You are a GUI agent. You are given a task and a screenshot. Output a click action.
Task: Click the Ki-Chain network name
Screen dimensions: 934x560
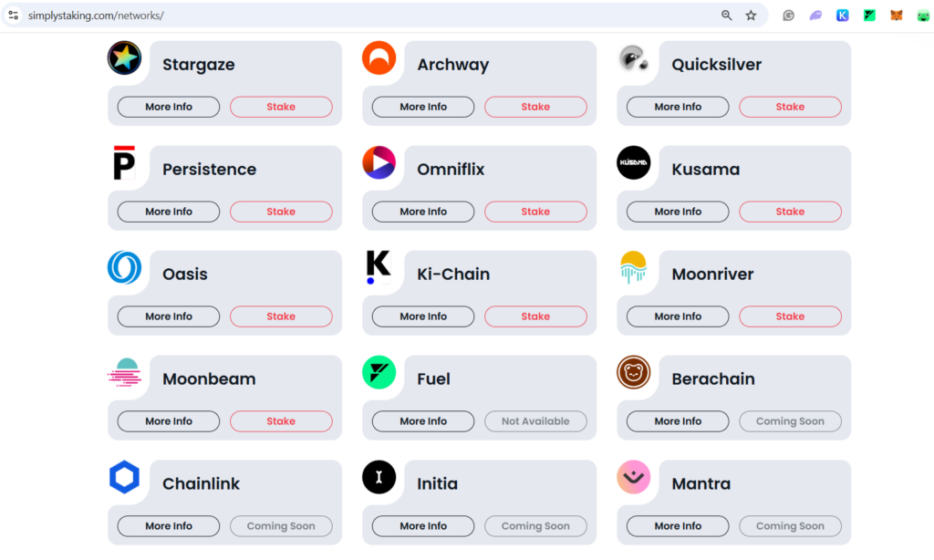453,275
